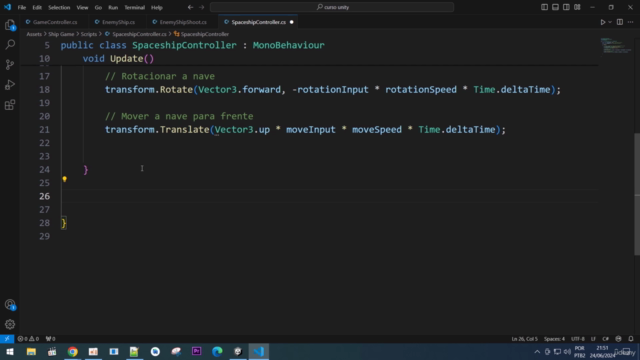Open the run options dropdown arrow
Screen dimensions: 640x360
click(x=610, y=22)
